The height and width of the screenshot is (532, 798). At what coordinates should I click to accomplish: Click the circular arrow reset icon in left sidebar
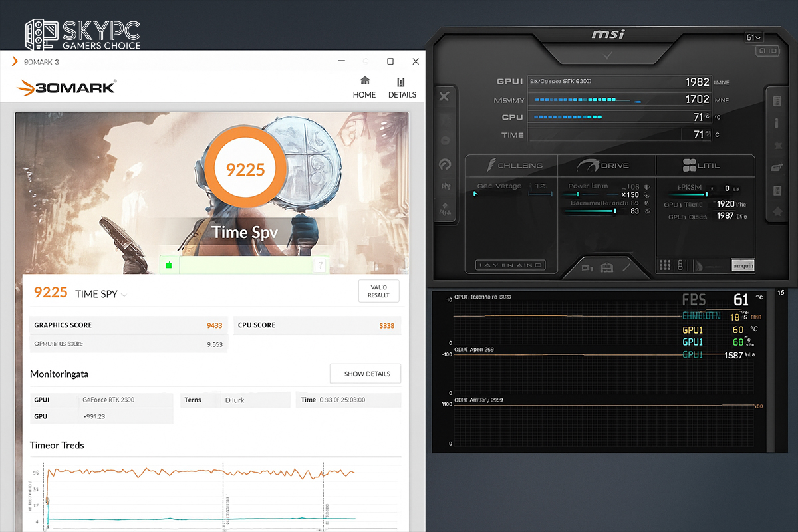point(445,164)
